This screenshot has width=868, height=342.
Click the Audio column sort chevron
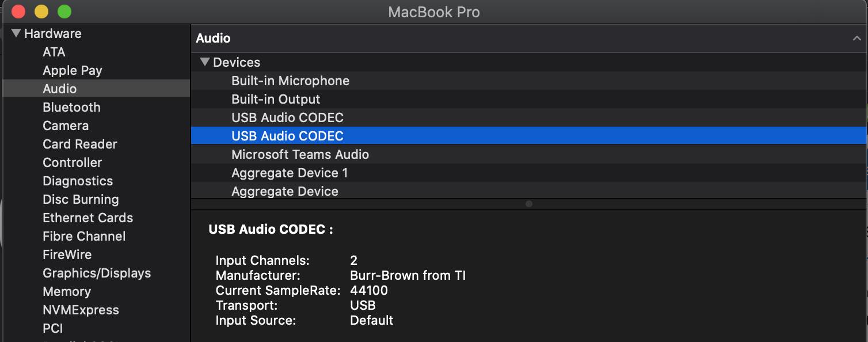(856, 38)
